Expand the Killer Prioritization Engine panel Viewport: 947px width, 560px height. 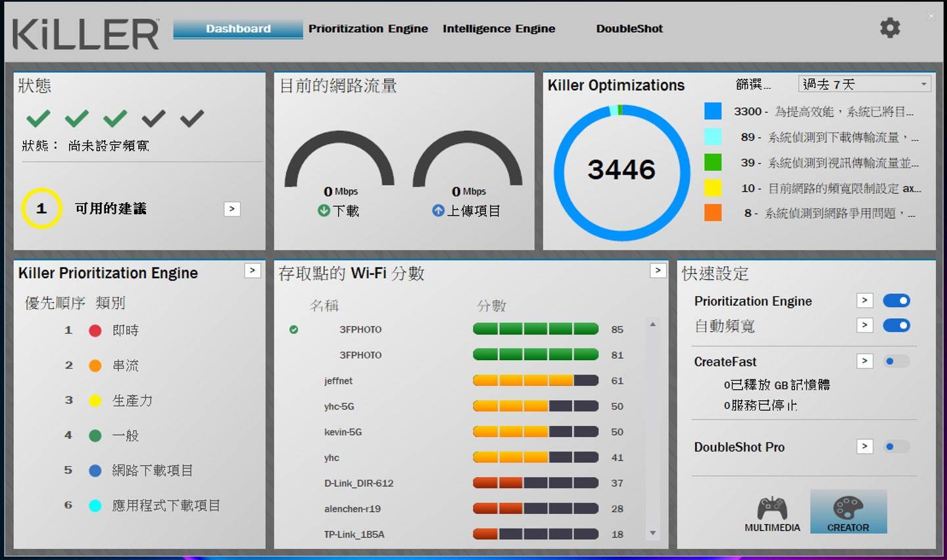[253, 271]
